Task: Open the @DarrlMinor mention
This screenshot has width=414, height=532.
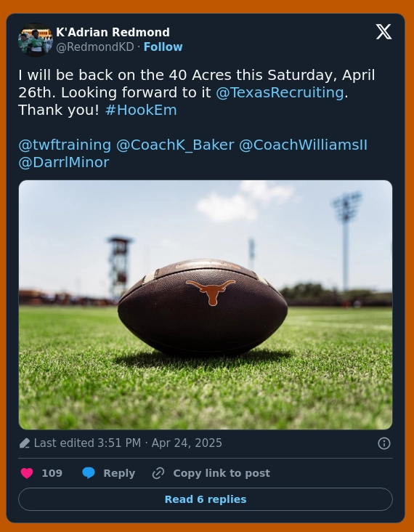Action: point(64,162)
